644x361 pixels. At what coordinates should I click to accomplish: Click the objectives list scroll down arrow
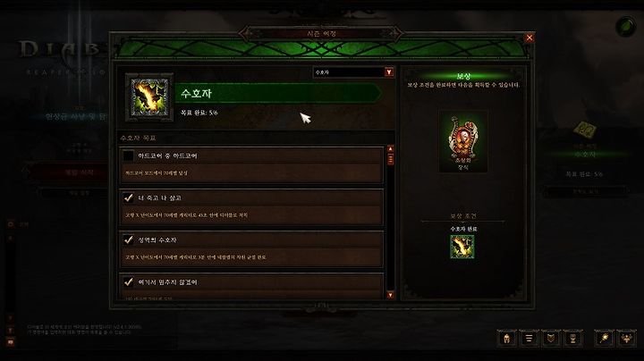tap(390, 295)
